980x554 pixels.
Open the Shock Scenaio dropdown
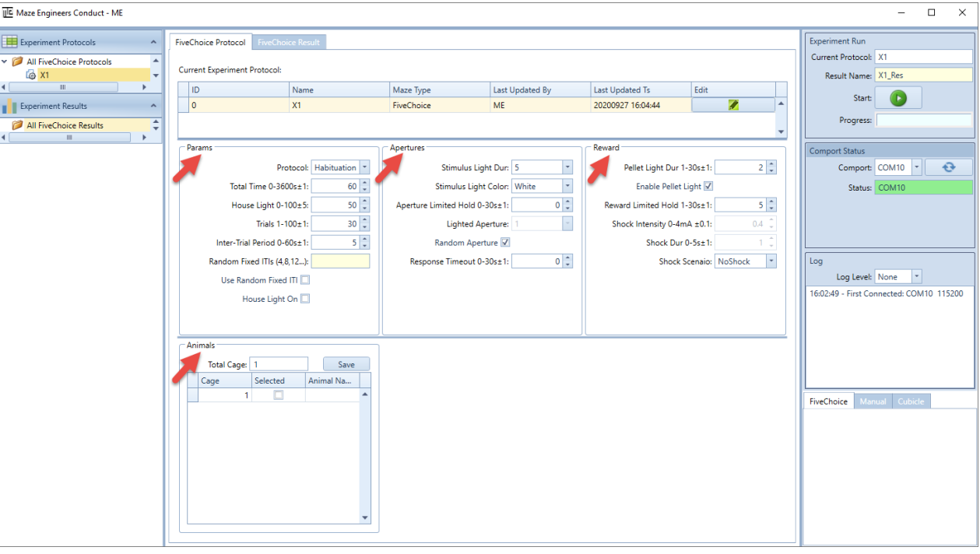771,261
